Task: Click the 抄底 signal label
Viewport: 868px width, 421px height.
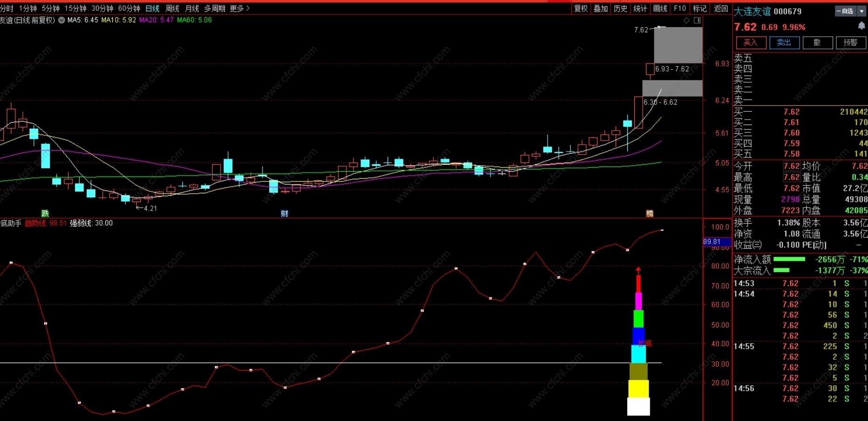Action: coord(645,344)
